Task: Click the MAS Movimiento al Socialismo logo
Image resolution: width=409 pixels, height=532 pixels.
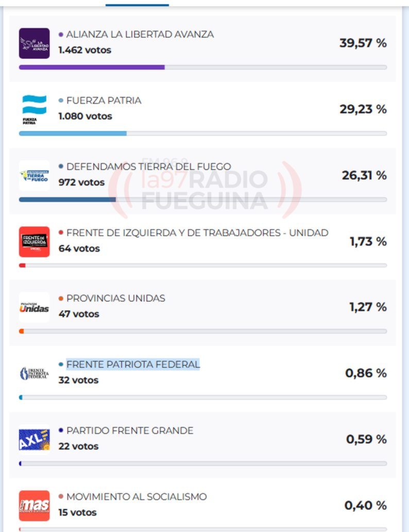Action: pos(35,505)
